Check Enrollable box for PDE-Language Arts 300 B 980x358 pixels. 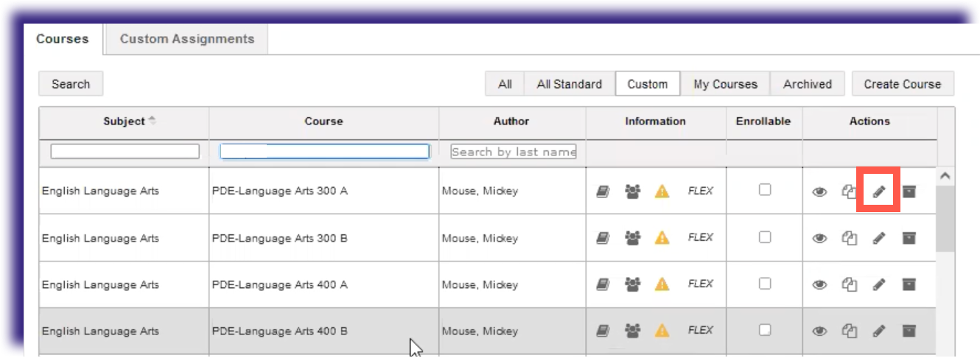tap(765, 236)
